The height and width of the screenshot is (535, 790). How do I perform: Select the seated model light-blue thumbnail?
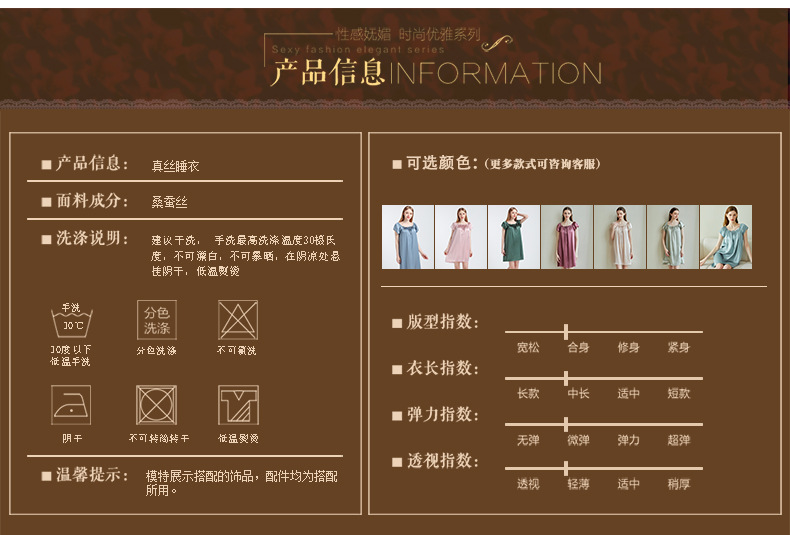pos(726,237)
